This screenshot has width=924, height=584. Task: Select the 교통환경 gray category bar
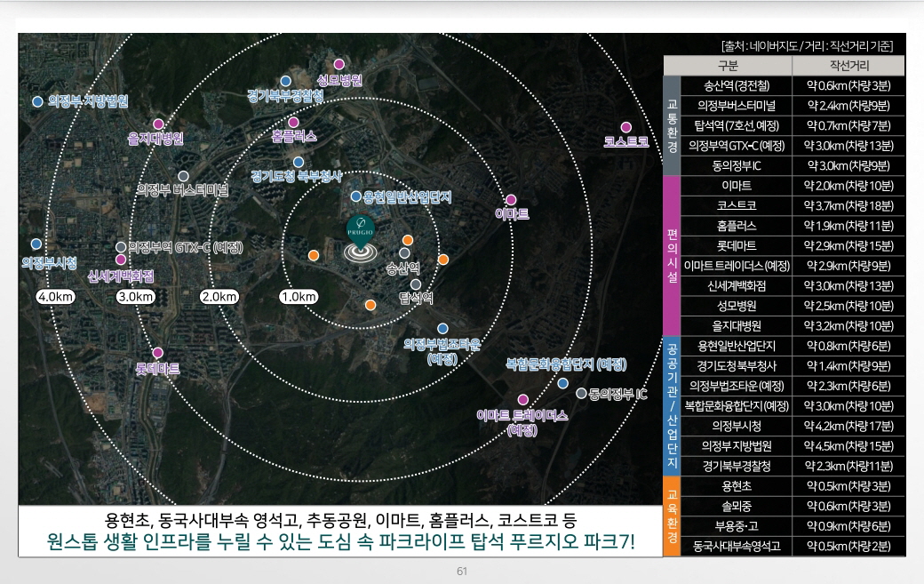(672, 125)
